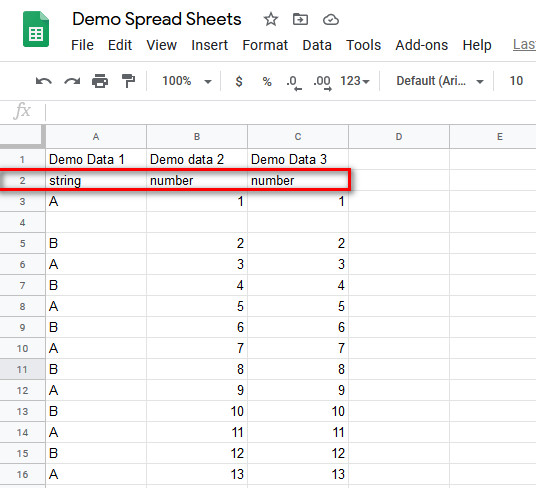536x488 pixels.
Task: Format as currency with dollar sign
Action: [x=239, y=81]
